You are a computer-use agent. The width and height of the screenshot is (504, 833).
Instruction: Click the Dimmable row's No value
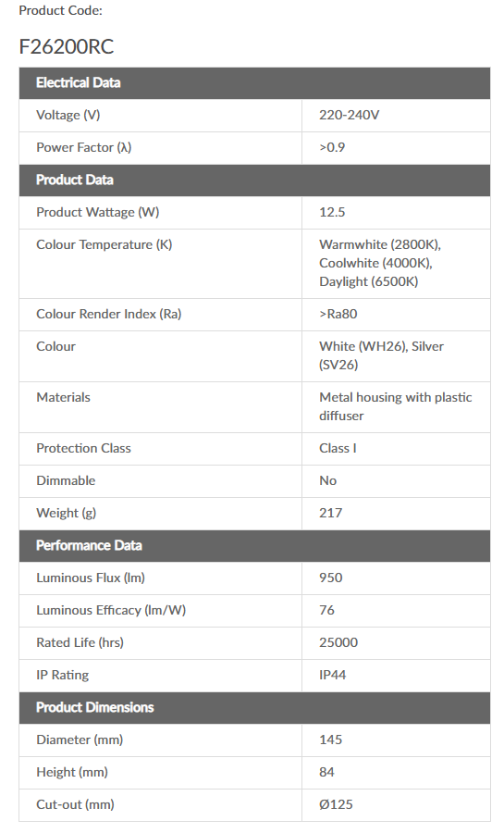click(328, 480)
